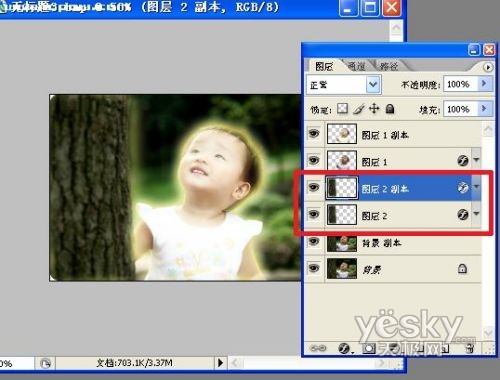The width and height of the screenshot is (500, 380).
Task: Enable lock position move icon
Action: pos(374,108)
